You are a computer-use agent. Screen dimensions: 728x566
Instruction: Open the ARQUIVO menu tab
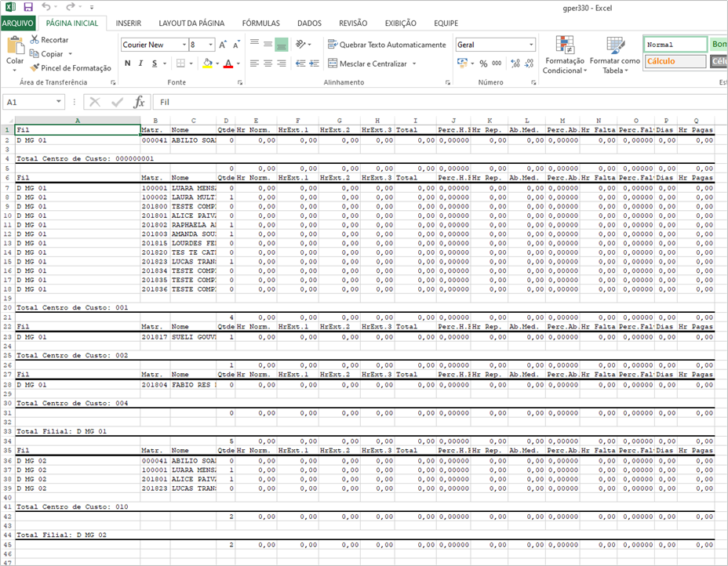17,24
